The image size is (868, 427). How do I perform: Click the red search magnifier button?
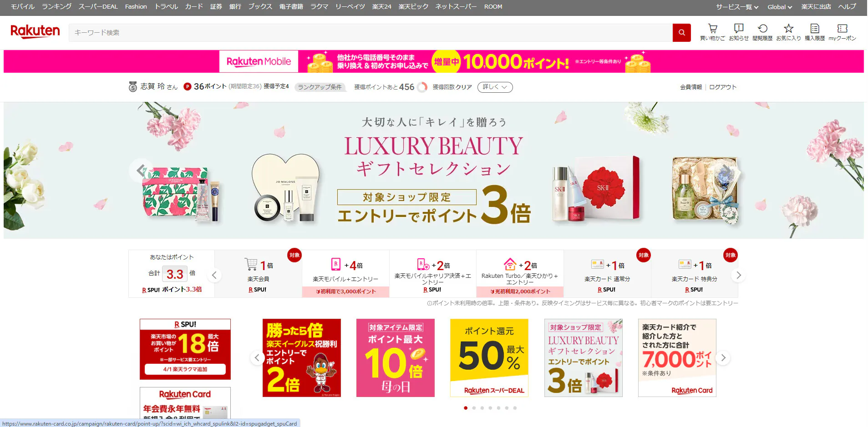point(681,33)
